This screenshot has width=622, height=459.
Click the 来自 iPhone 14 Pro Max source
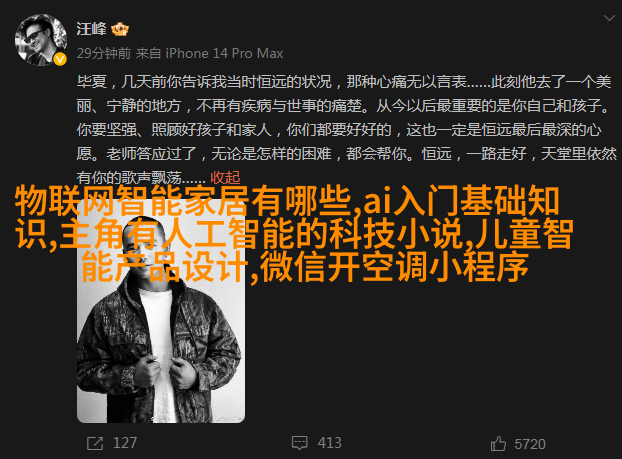pyautogui.click(x=209, y=53)
